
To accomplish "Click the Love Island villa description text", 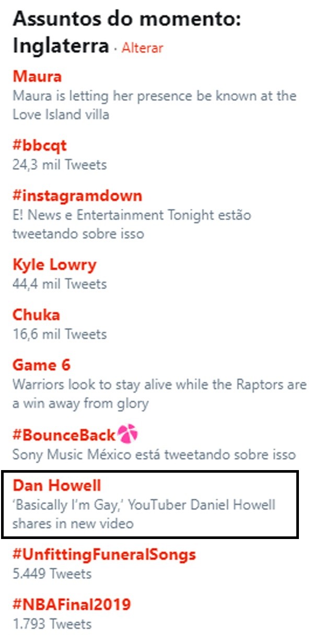I will tap(155, 105).
